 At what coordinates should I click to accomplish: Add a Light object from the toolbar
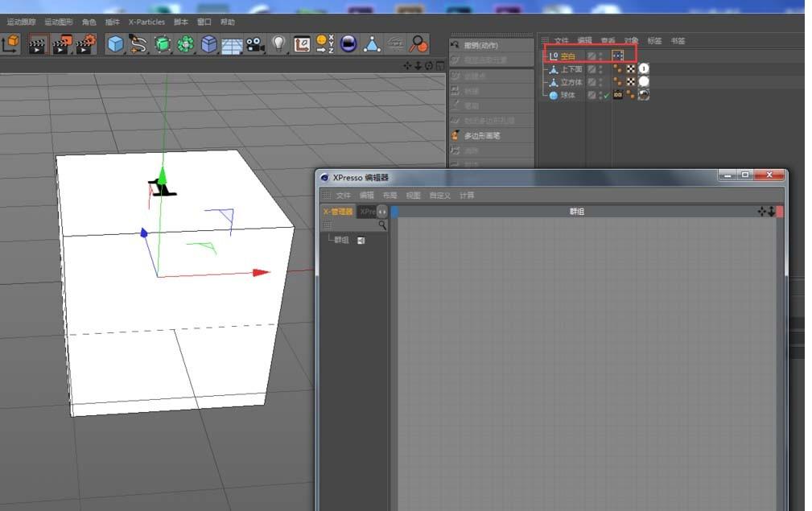[x=279, y=44]
